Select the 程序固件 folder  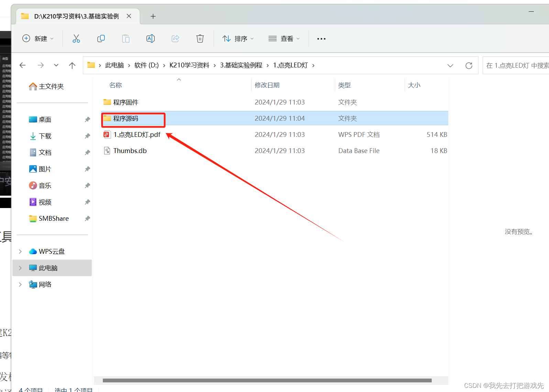275,102
